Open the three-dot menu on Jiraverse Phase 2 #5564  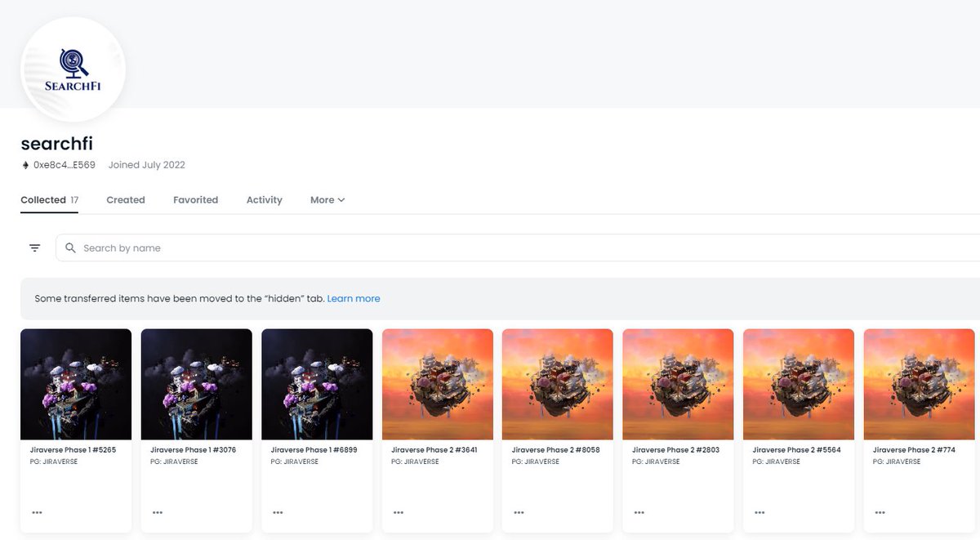tap(759, 512)
